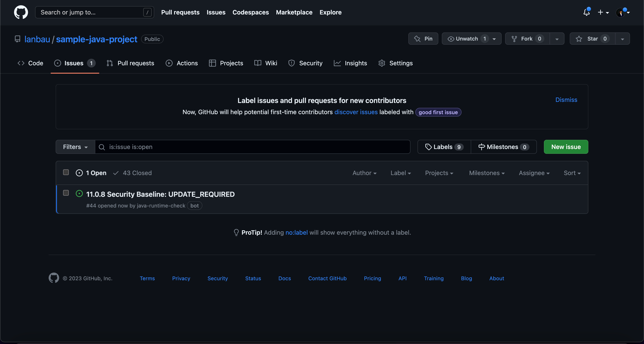The image size is (644, 344).
Task: Switch to the Pull requests repo tab
Action: click(x=130, y=63)
